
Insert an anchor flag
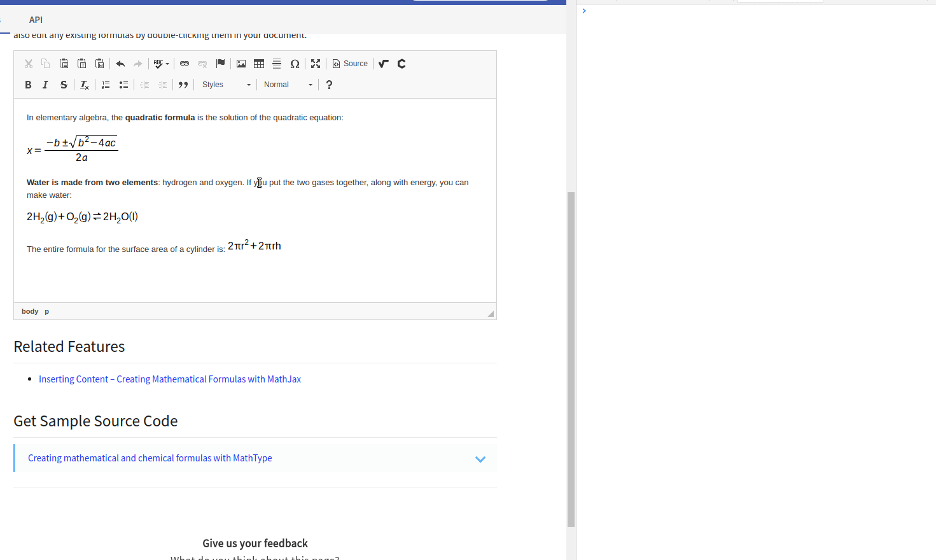point(220,63)
